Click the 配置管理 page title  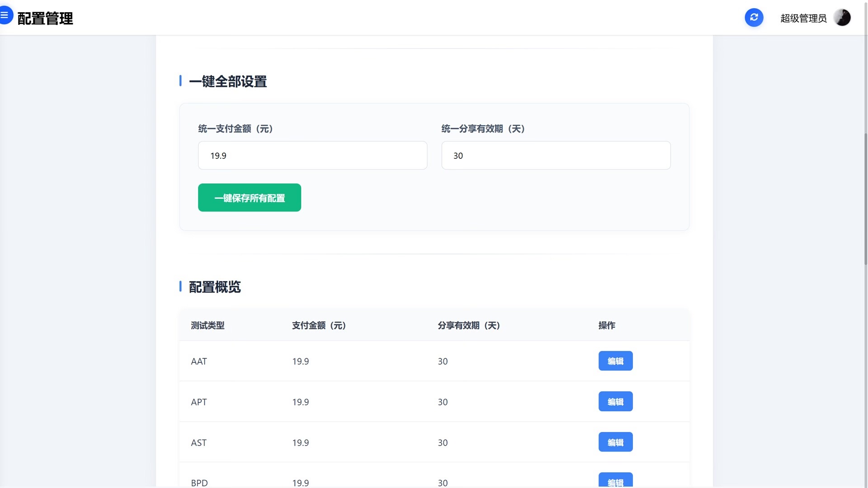[x=45, y=19]
